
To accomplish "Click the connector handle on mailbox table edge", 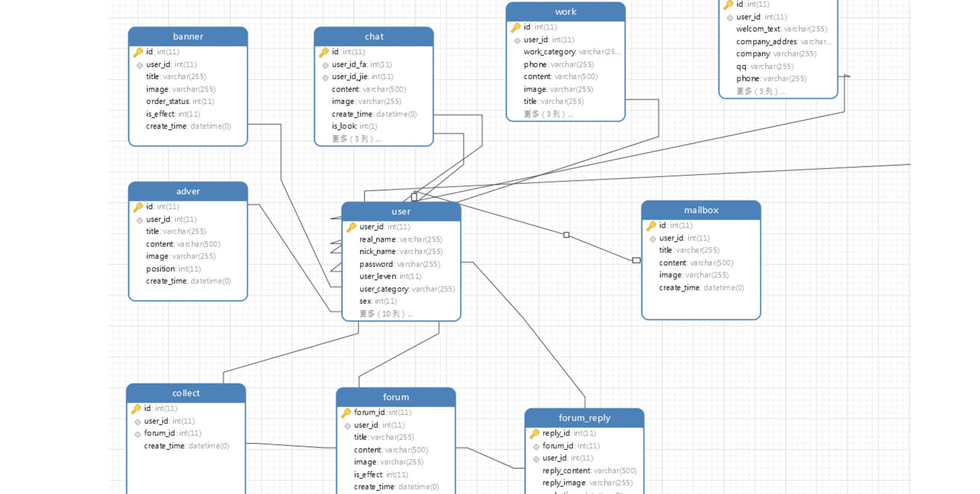I will pyautogui.click(x=636, y=260).
